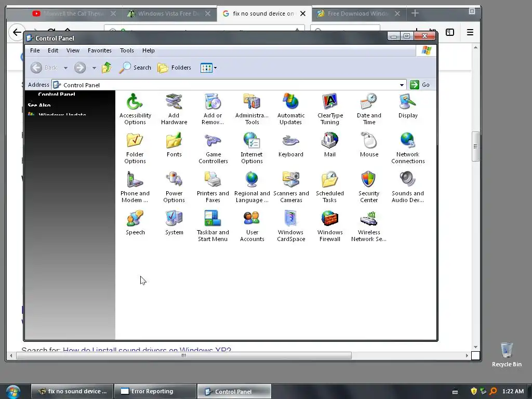Expand the Forward history dropdown arrow
The height and width of the screenshot is (399, 532).
(x=94, y=68)
